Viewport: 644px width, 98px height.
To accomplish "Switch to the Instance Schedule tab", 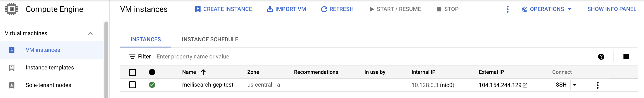I will [210, 40].
